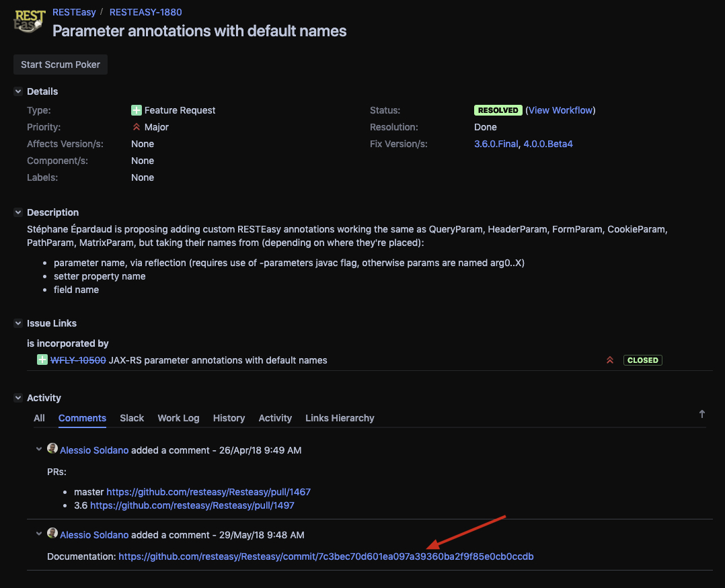This screenshot has height=588, width=725.
Task: Click the priority icon in WFLY-10500 row
Action: coord(610,360)
